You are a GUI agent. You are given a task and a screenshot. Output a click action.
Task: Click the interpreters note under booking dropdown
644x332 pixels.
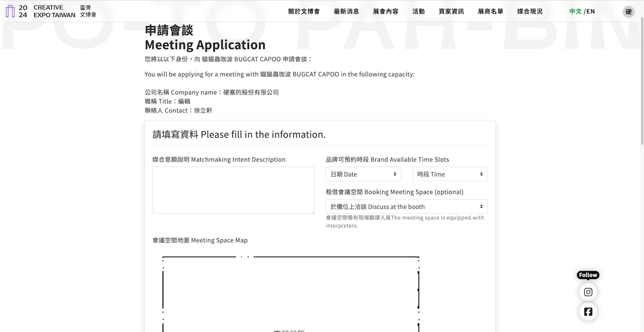405,222
